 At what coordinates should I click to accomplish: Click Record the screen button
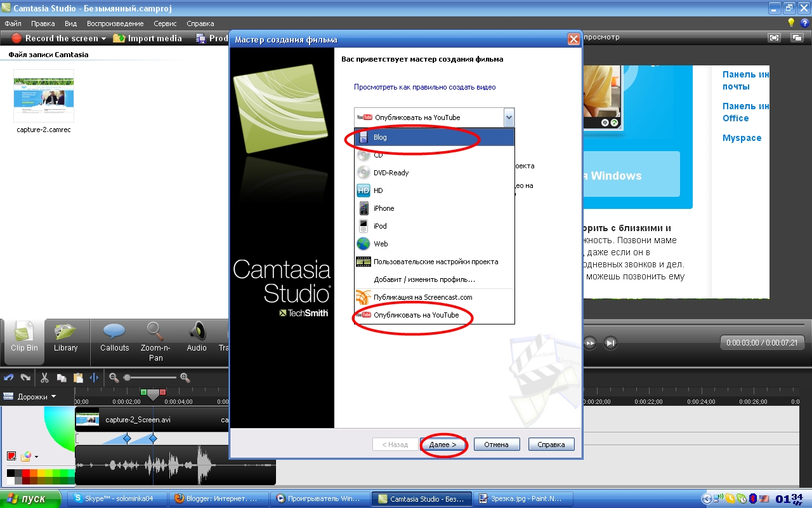coord(55,38)
